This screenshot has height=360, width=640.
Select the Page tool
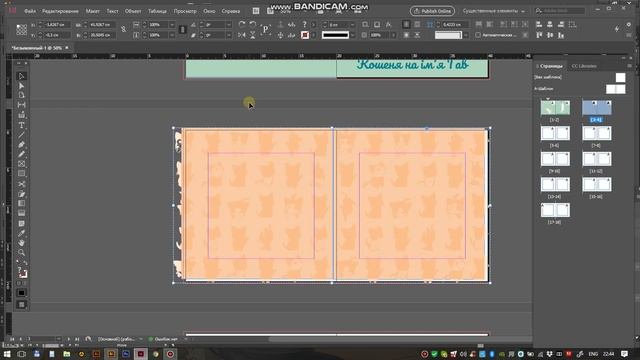[21, 96]
